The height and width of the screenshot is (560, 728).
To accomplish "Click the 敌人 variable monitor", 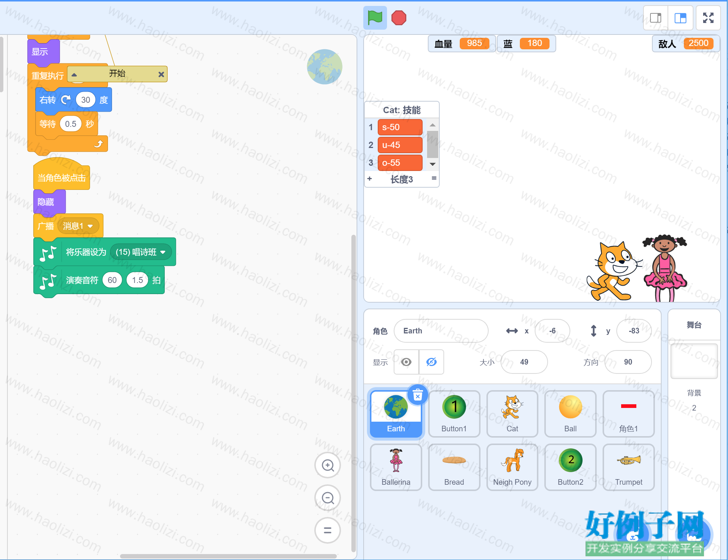I will click(x=686, y=44).
